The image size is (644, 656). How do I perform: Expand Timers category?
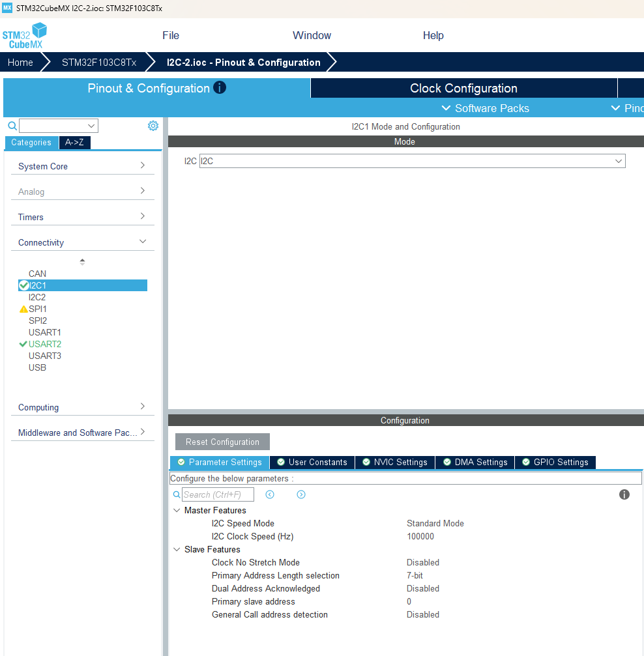coord(83,217)
